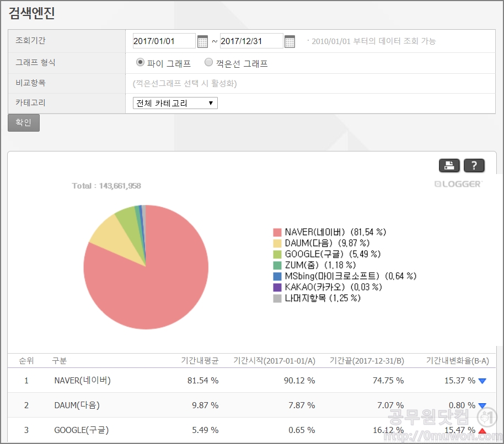Click NAVER(네이버) name in table row
The height and width of the screenshot is (444, 504).
(x=82, y=381)
